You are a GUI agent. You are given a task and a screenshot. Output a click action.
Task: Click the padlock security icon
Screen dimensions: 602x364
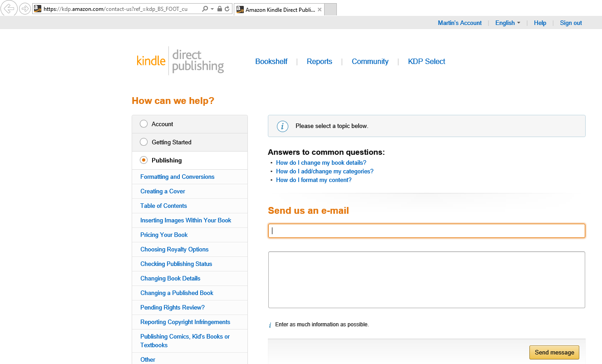[x=220, y=9]
